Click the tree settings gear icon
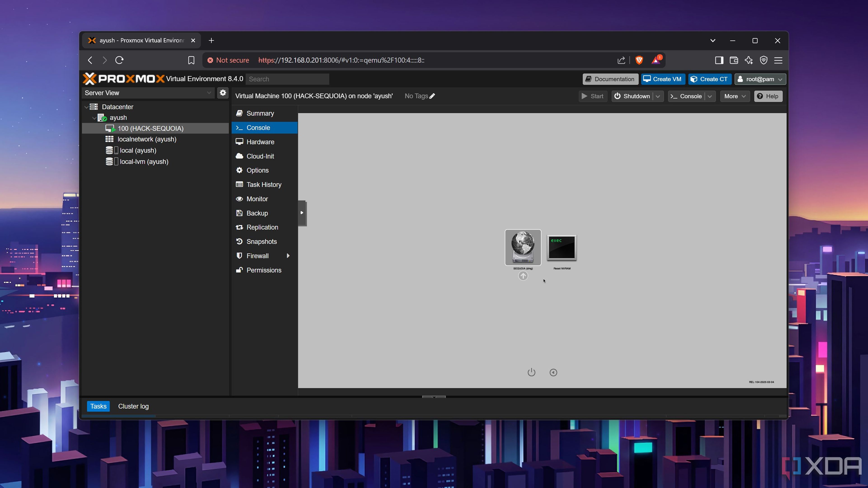This screenshot has width=868, height=488. [x=223, y=93]
